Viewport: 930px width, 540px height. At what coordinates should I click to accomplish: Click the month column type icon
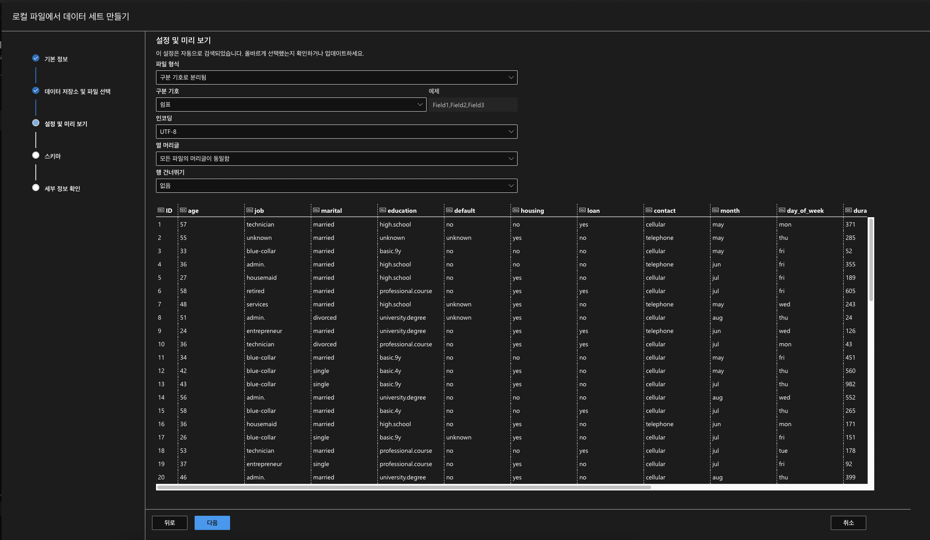(x=715, y=210)
